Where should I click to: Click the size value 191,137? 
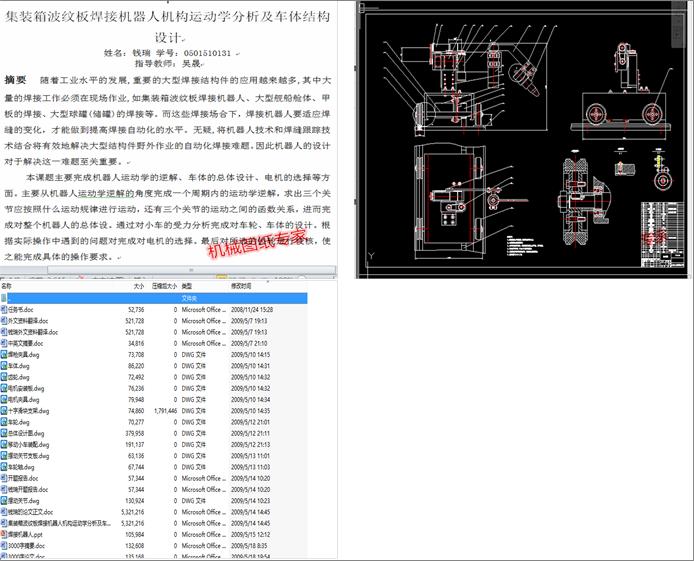135,445
